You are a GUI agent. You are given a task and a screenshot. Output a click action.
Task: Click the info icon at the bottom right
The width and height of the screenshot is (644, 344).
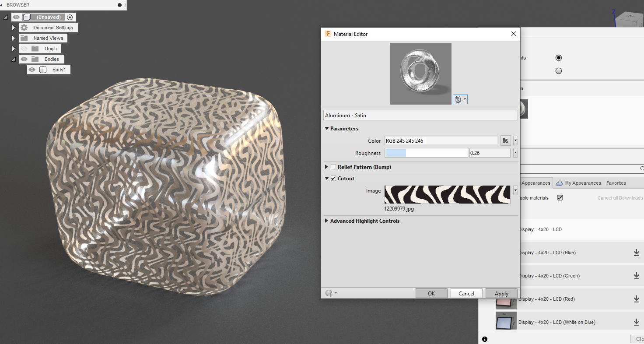pyautogui.click(x=485, y=339)
